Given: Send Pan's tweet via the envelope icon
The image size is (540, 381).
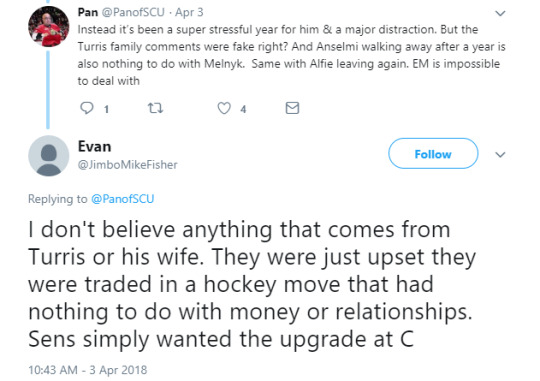Looking at the screenshot, I should [x=292, y=108].
